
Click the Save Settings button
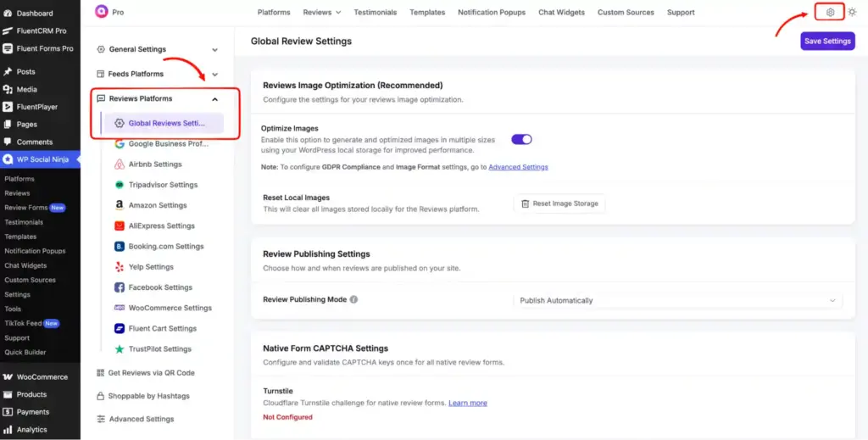tap(827, 41)
